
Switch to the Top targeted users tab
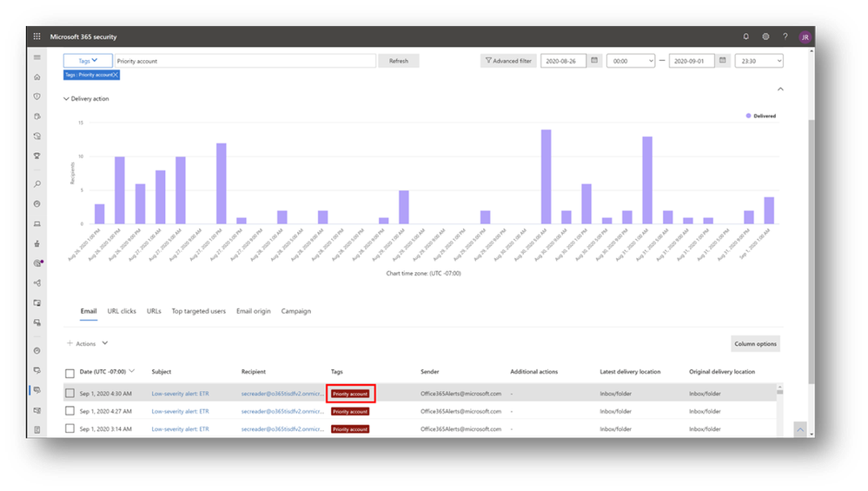coord(199,311)
